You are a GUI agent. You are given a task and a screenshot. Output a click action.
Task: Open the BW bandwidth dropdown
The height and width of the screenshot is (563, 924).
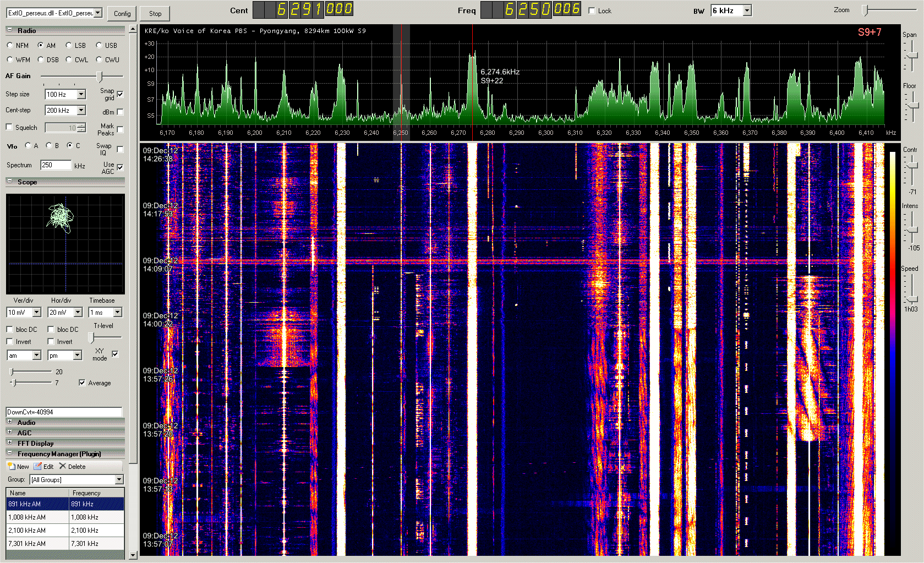coord(747,11)
